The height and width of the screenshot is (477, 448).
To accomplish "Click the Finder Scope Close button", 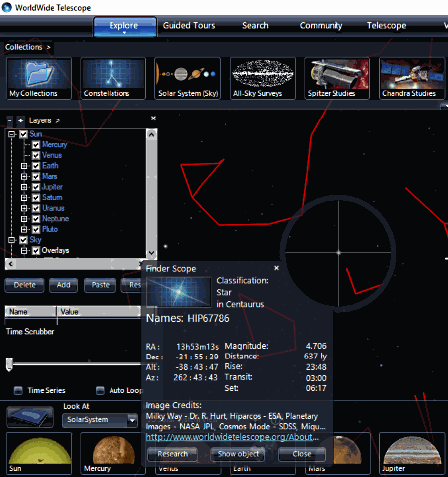I will 302,454.
